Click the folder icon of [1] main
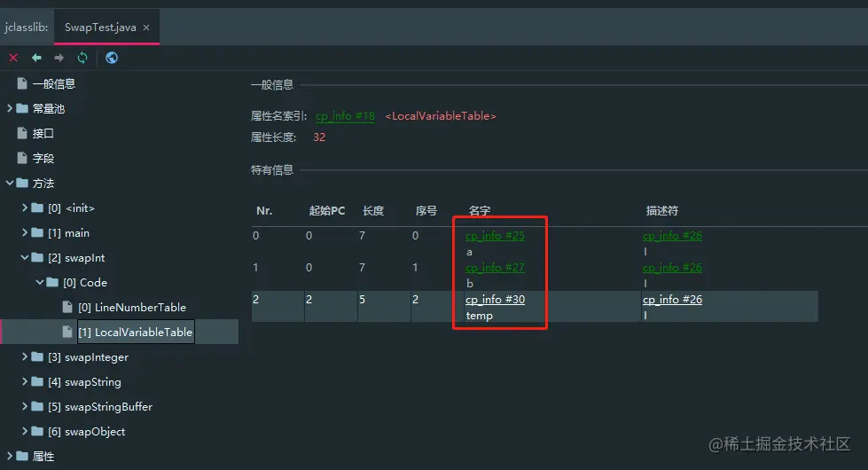868x470 pixels. pos(37,232)
